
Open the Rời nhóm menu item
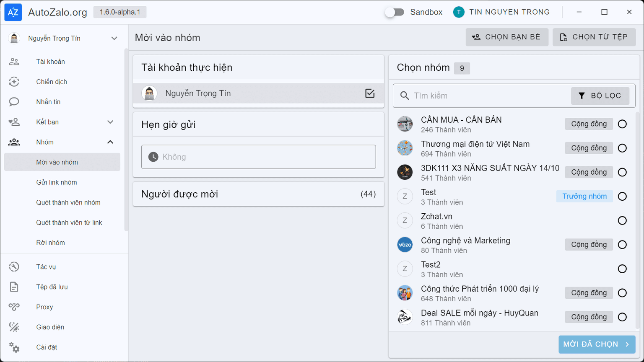click(50, 243)
